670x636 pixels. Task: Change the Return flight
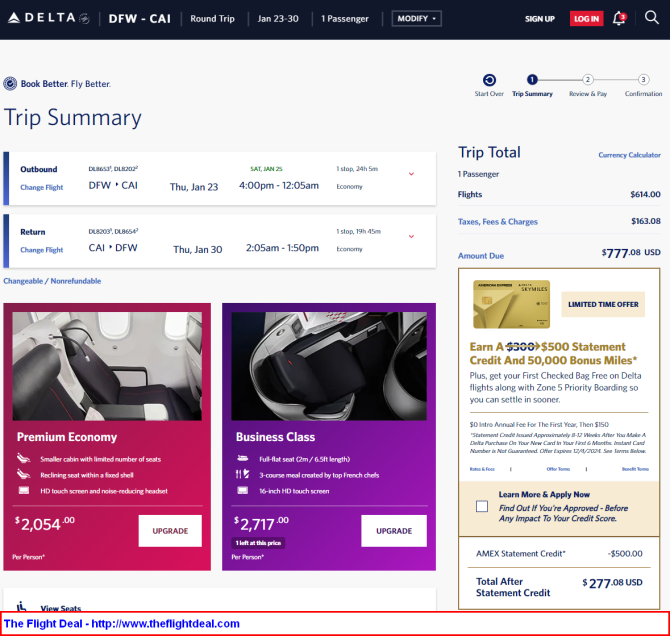pyautogui.click(x=41, y=250)
